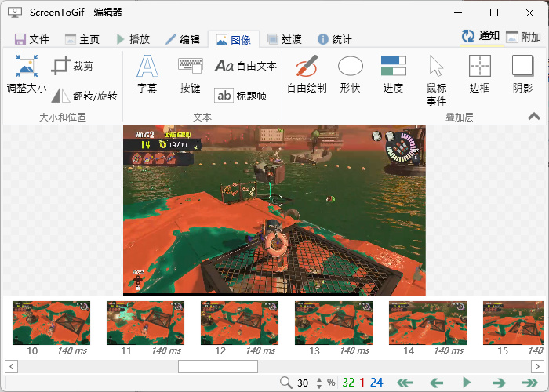549x392 pixels.
Task: Open the 文件 tab
Action: [x=32, y=39]
